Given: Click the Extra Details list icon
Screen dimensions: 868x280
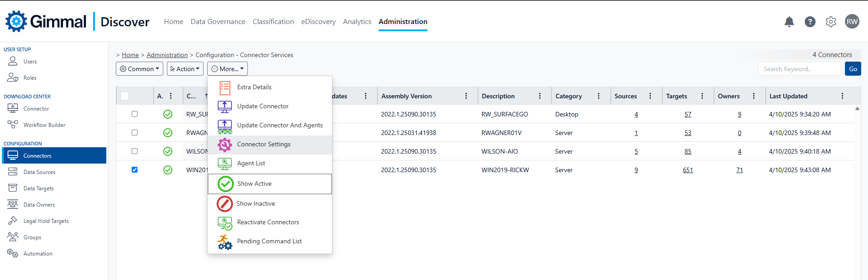Looking at the screenshot, I should pos(225,87).
